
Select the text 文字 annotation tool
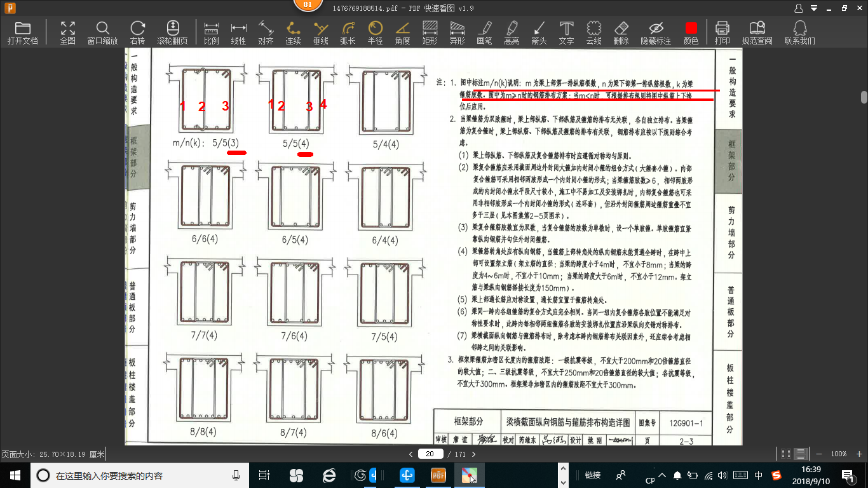point(566,32)
